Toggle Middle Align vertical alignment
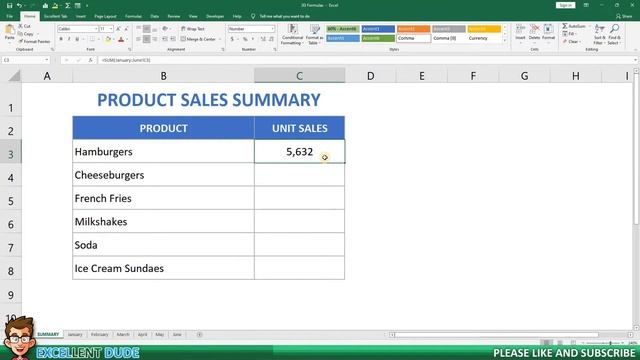 pos(146,29)
